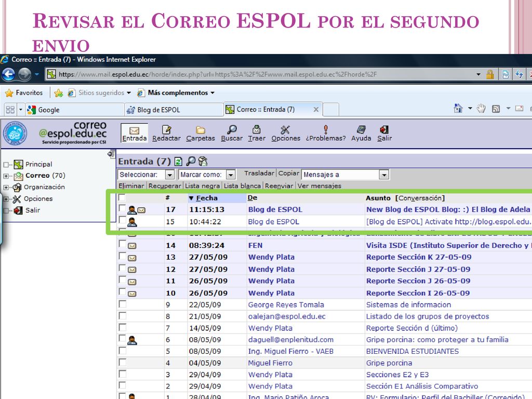Click the Eliminar link
Image resolution: width=532 pixels, height=399 pixels.
point(131,186)
